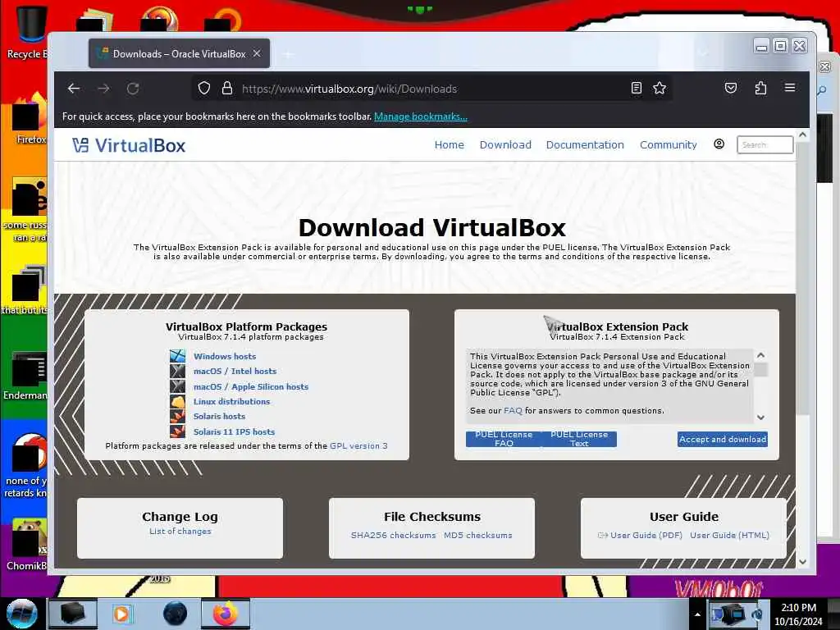Close the Downloads – Oracle VirtualBox tab
This screenshot has width=840, height=630.
(257, 53)
